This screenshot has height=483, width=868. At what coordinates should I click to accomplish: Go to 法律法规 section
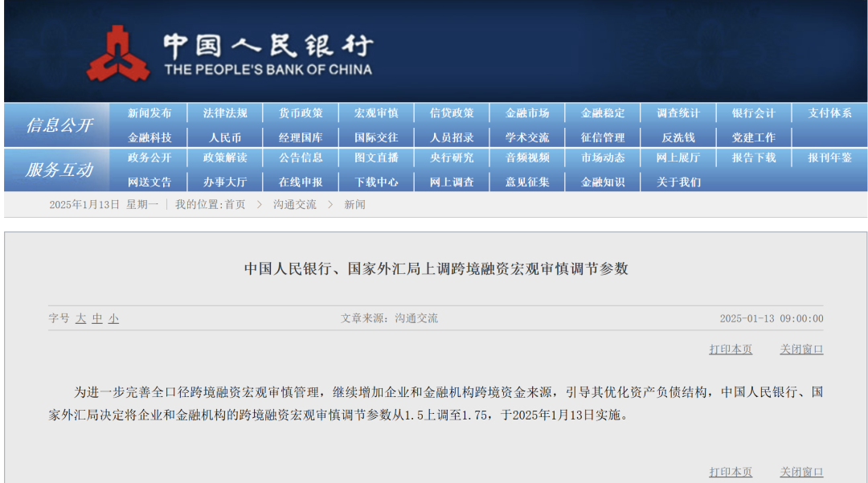(x=225, y=113)
